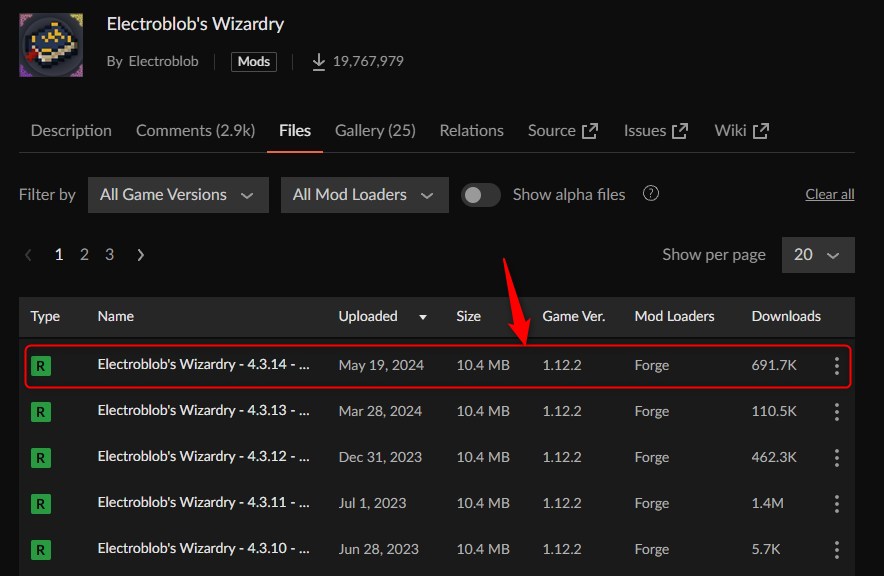Open the more options menu for 4.3.10
Screen dimensions: 884x576
837,550
